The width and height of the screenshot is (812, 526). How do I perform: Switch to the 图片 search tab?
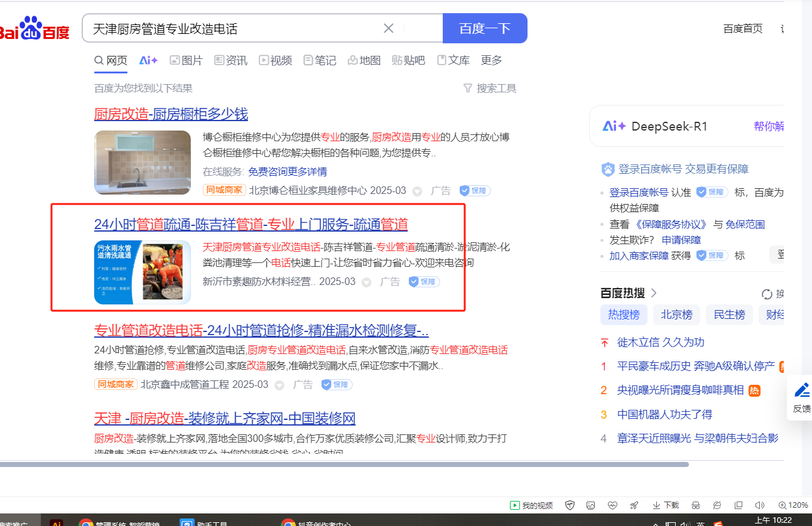(x=186, y=60)
